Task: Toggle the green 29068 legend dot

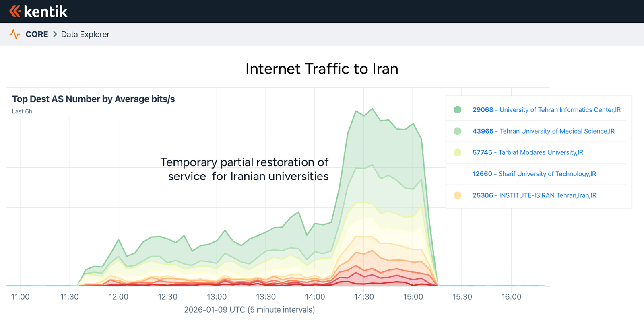Action: 458,110
